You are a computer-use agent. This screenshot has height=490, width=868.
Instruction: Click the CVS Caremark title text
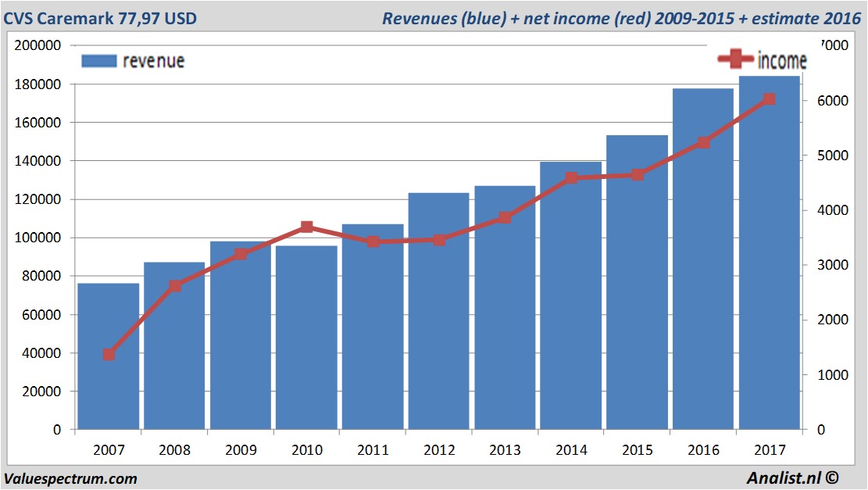tap(100, 17)
